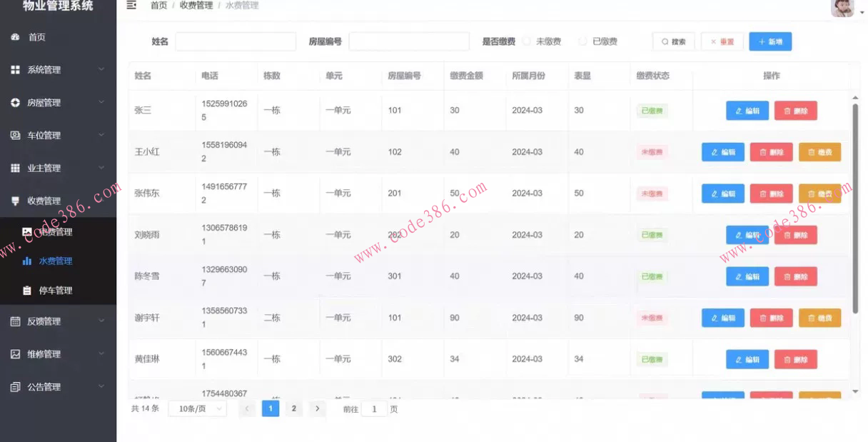Viewport: 868px width, 442px height.
Task: Click 缴费 button for 王小红
Action: [x=819, y=152]
